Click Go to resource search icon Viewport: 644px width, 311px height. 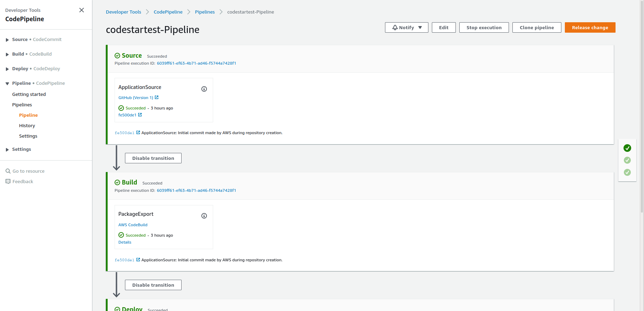tap(8, 171)
